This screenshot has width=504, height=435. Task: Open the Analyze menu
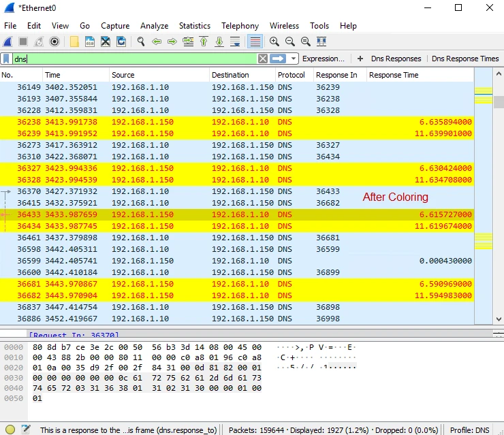[154, 26]
